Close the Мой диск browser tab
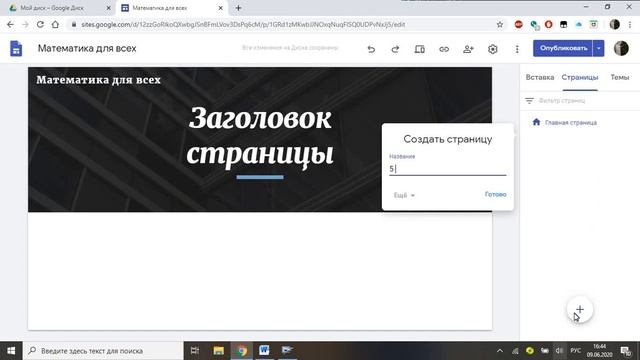The height and width of the screenshot is (360, 640). pos(109,8)
